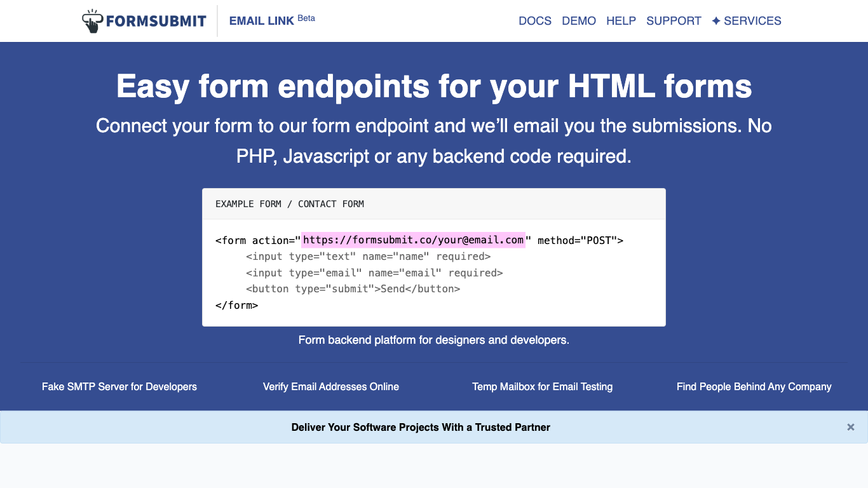
Task: Open the DEMO navigation item
Action: click(579, 21)
